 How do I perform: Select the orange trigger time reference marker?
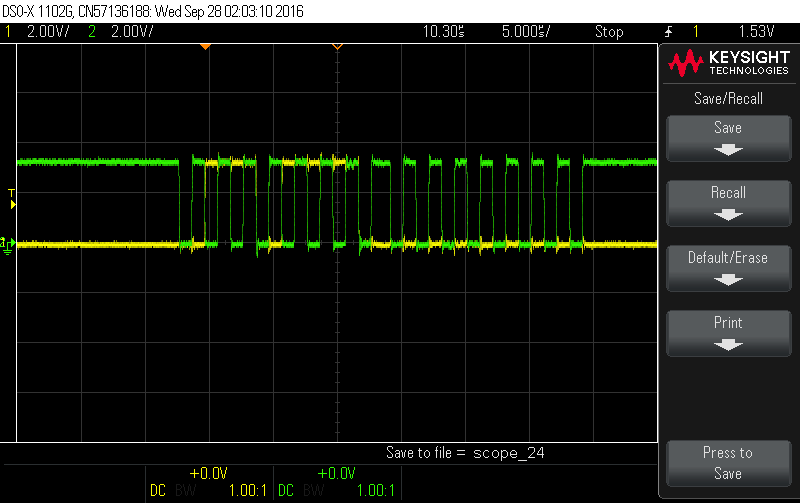tap(205, 47)
